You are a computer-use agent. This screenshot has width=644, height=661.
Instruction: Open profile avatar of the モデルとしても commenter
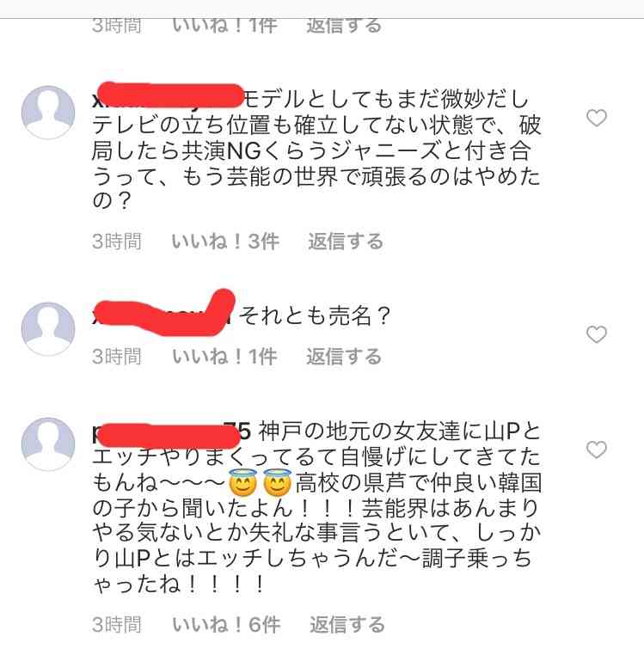(x=48, y=113)
